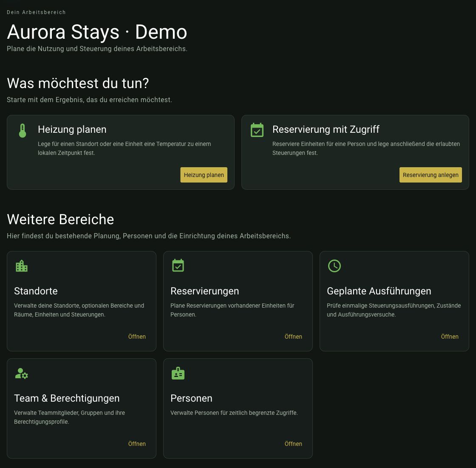Click the Reservierungen card heading
The image size is (476, 468).
pos(204,291)
